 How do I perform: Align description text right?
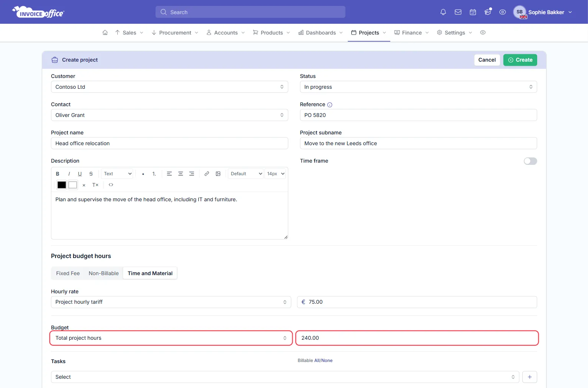point(192,174)
